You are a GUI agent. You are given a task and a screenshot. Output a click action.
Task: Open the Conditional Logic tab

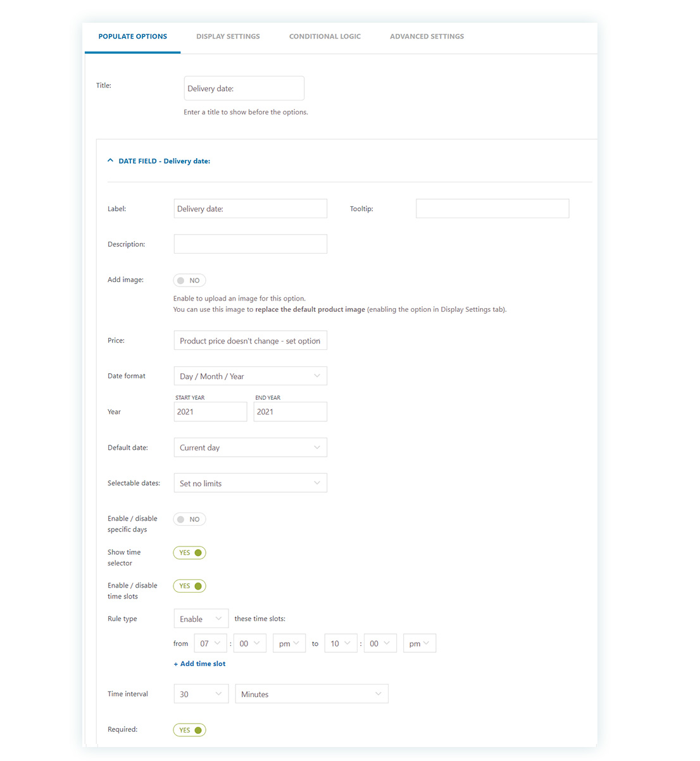[x=325, y=37]
